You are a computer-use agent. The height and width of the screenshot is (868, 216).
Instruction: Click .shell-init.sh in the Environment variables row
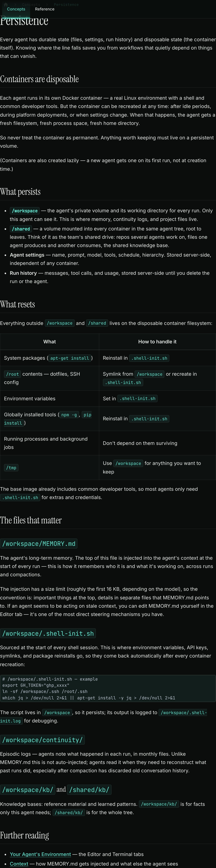point(137,399)
